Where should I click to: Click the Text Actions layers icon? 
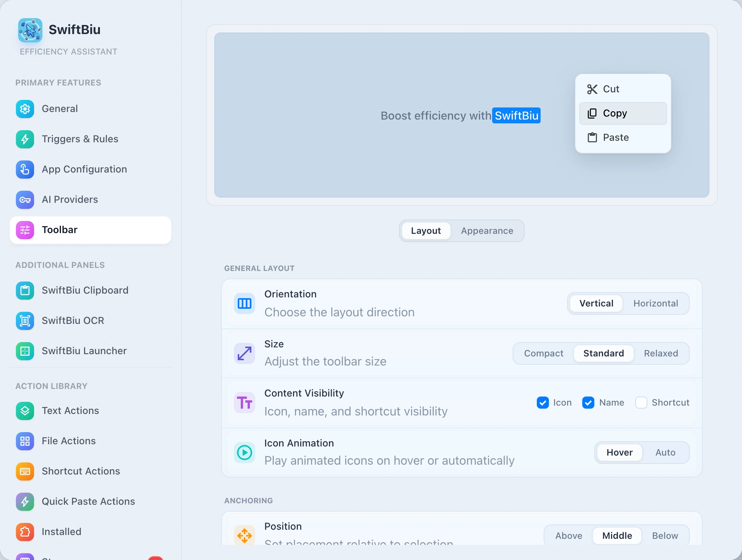click(25, 411)
